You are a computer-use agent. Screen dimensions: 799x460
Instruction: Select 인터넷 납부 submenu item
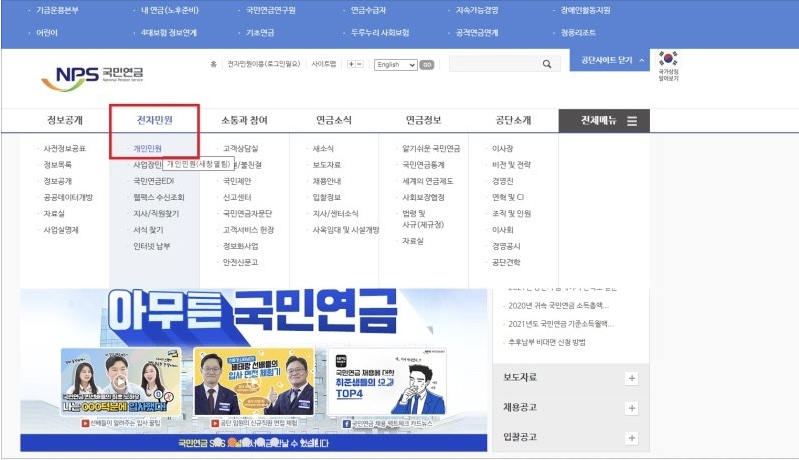(151, 246)
